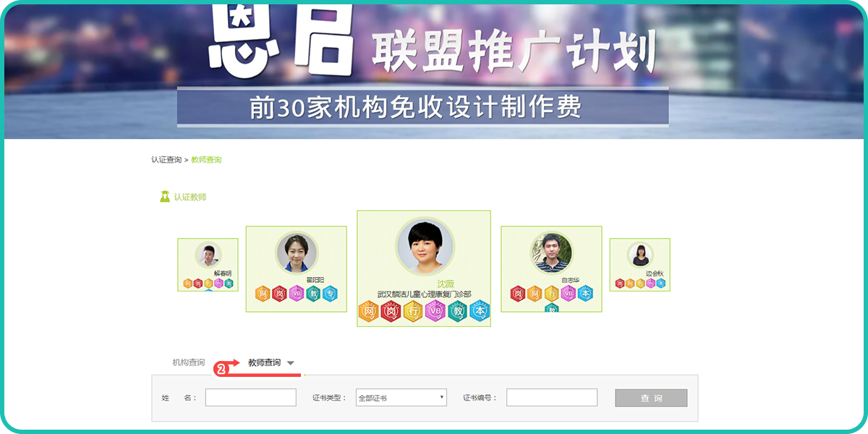
Task: Open 沈薇's center teacher photo
Action: pyautogui.click(x=425, y=246)
